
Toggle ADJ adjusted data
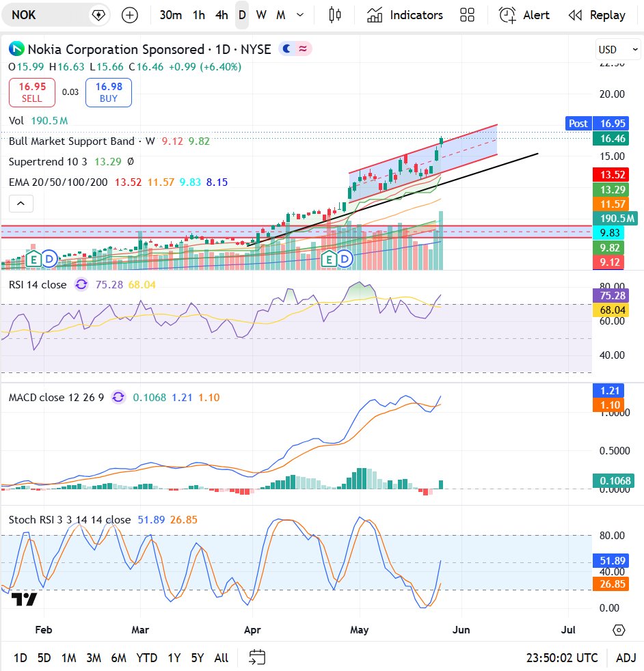626,658
